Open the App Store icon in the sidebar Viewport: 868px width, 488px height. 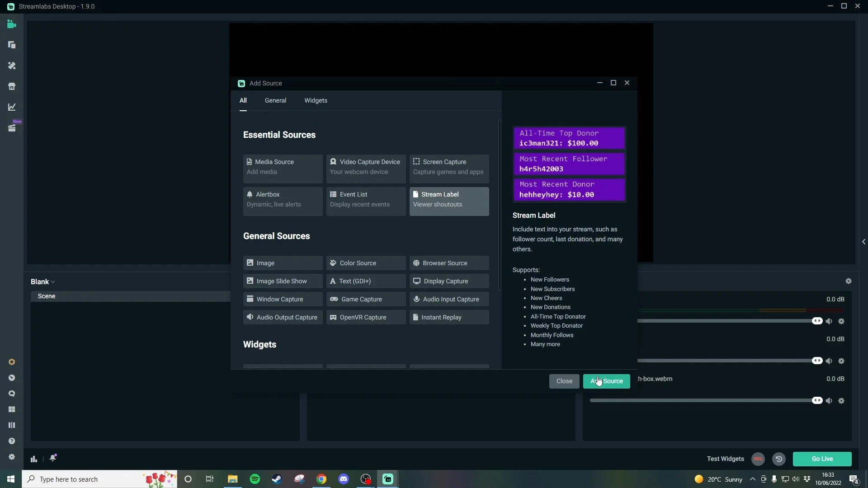12,86
